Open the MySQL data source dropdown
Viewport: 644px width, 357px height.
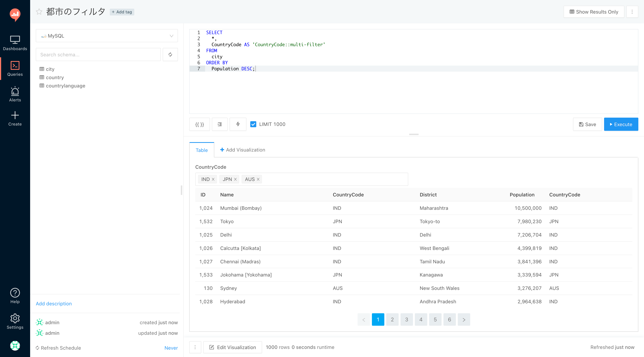point(107,36)
